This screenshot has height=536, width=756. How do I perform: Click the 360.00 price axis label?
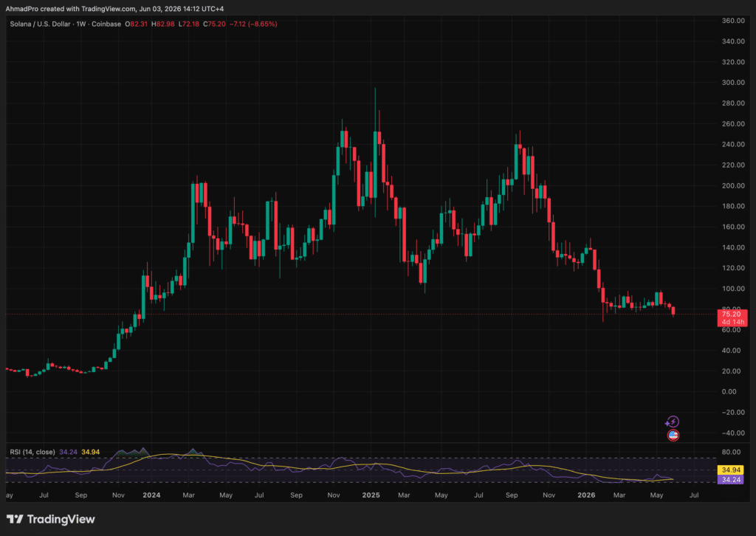click(733, 21)
